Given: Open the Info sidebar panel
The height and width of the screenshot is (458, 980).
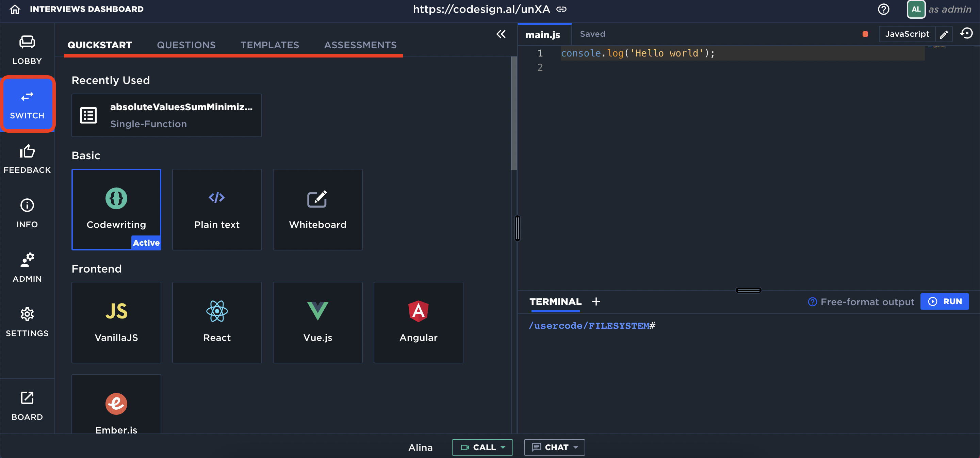Looking at the screenshot, I should [27, 213].
